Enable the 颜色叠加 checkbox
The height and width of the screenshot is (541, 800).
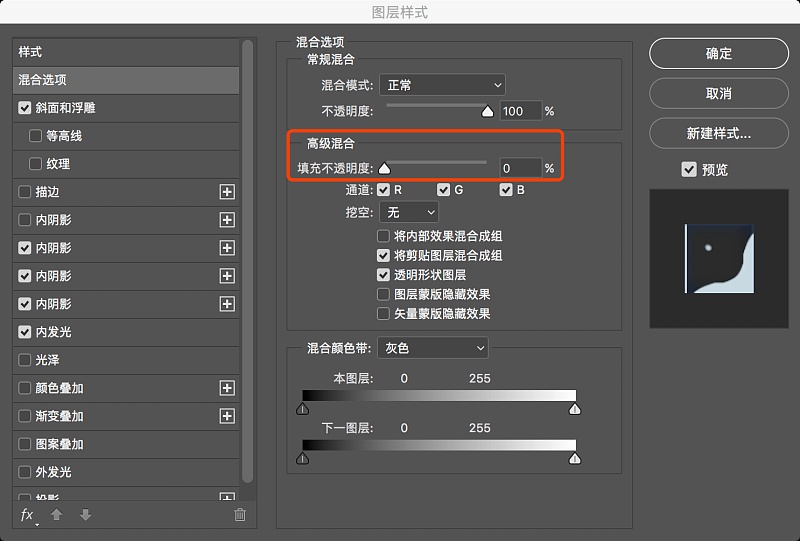[x=24, y=388]
